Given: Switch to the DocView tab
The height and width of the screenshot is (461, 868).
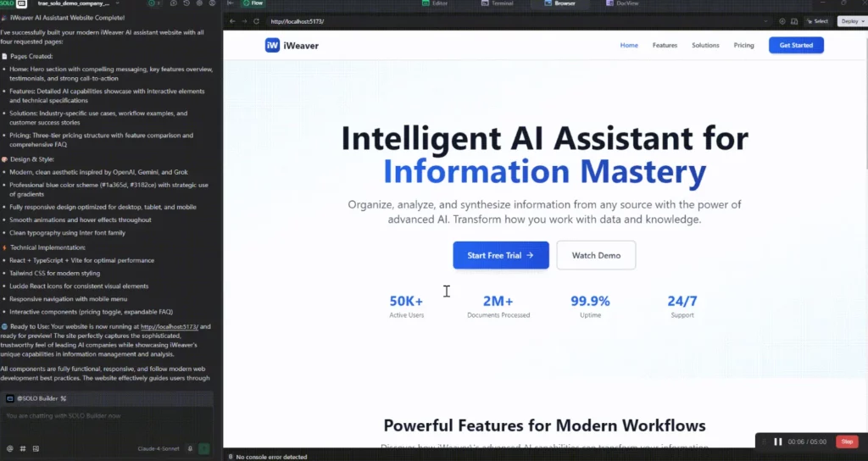Looking at the screenshot, I should pyautogui.click(x=623, y=3).
